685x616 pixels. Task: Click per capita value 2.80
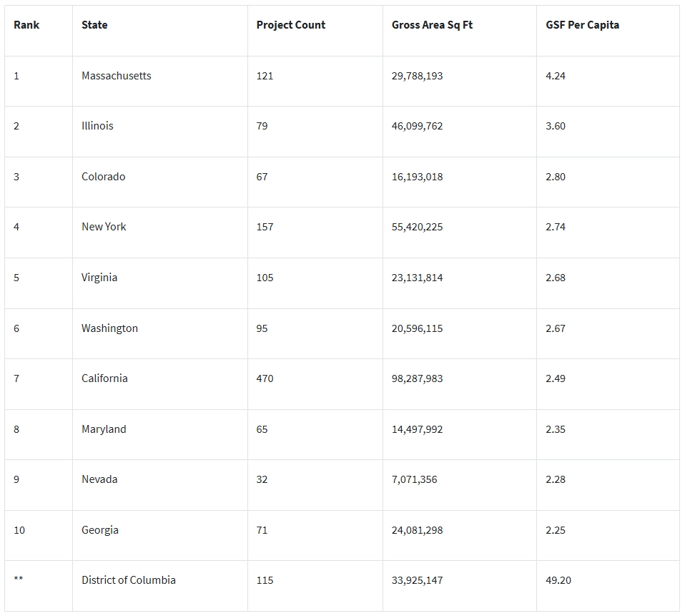[x=556, y=177]
